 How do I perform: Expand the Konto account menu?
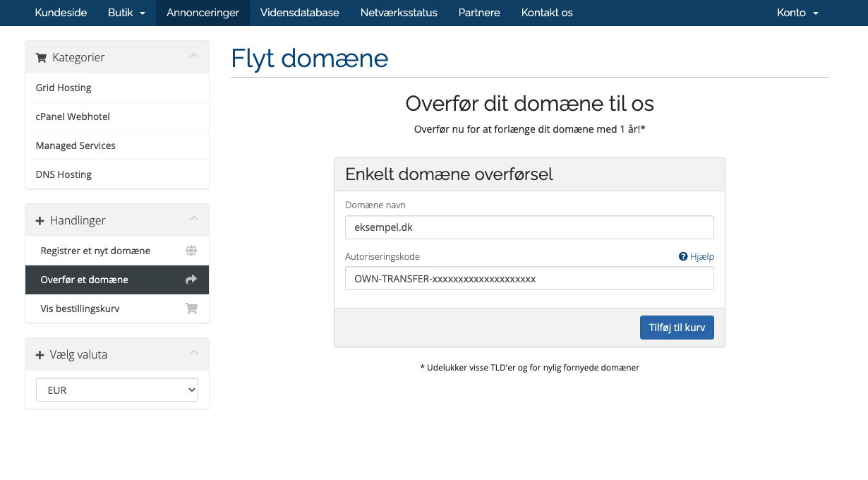pyautogui.click(x=797, y=13)
